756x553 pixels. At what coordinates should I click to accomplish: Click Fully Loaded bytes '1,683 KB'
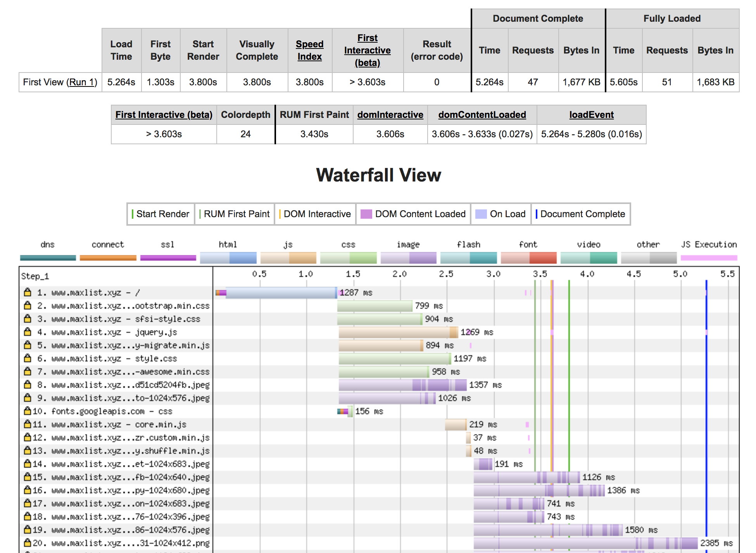(x=716, y=82)
